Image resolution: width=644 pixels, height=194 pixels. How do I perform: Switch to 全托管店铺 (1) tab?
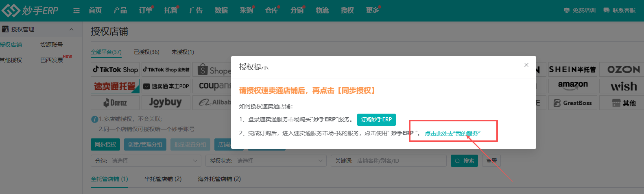[x=109, y=179]
